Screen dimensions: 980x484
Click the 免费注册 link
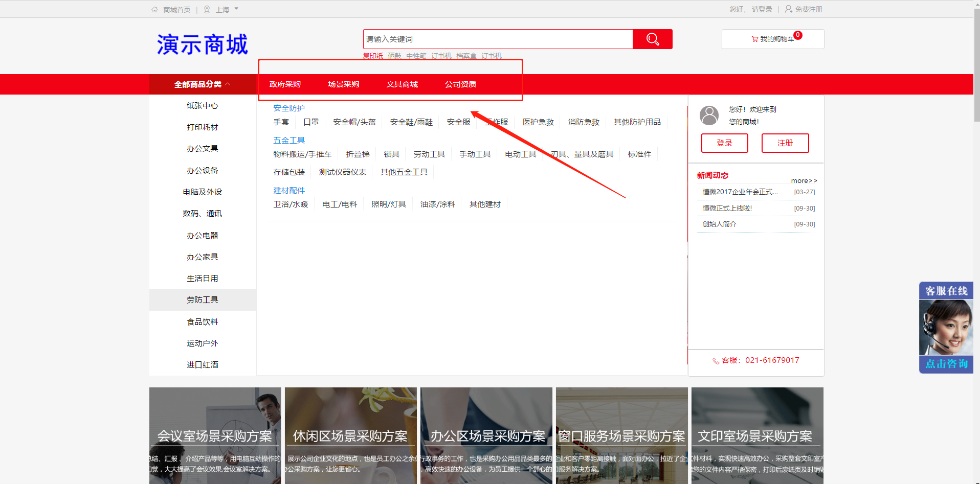click(x=809, y=9)
